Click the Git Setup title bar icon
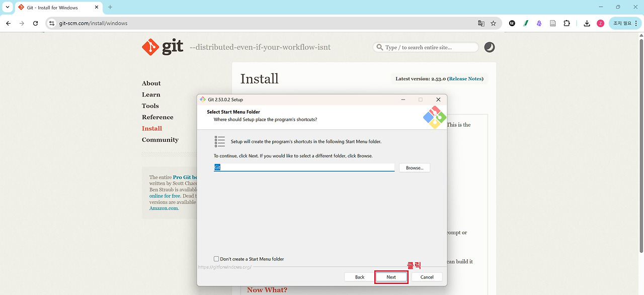The image size is (644, 295). pyautogui.click(x=202, y=100)
